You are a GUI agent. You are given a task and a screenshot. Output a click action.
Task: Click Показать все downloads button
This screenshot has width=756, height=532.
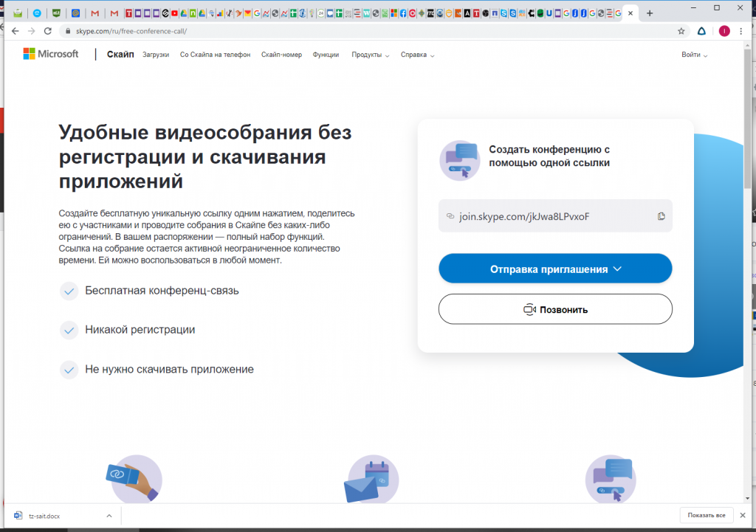pos(707,515)
